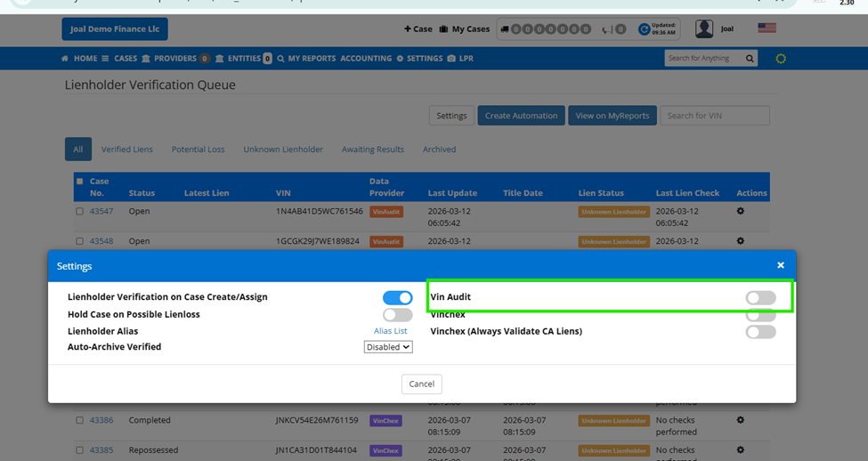Switch to Unknown Lienholder tab
This screenshot has width=868, height=461.
pos(283,150)
